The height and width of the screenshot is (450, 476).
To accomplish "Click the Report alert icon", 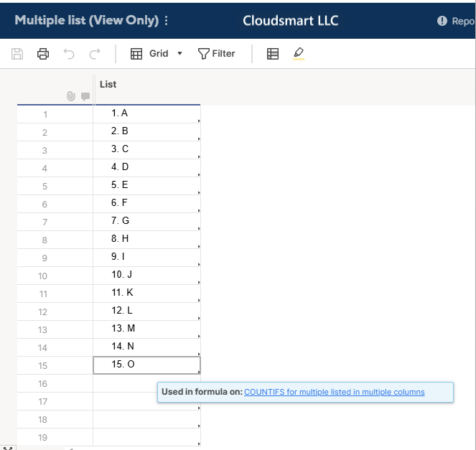I will coord(442,21).
